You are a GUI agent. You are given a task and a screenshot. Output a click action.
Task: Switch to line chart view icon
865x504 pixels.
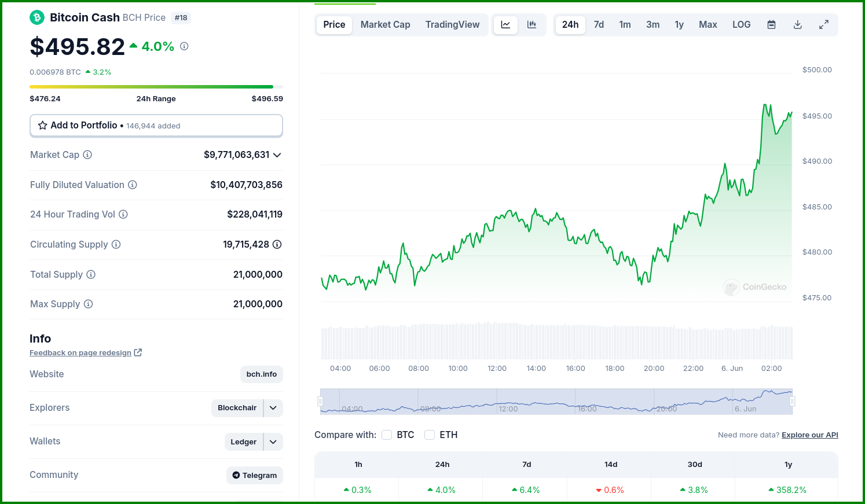click(x=505, y=24)
